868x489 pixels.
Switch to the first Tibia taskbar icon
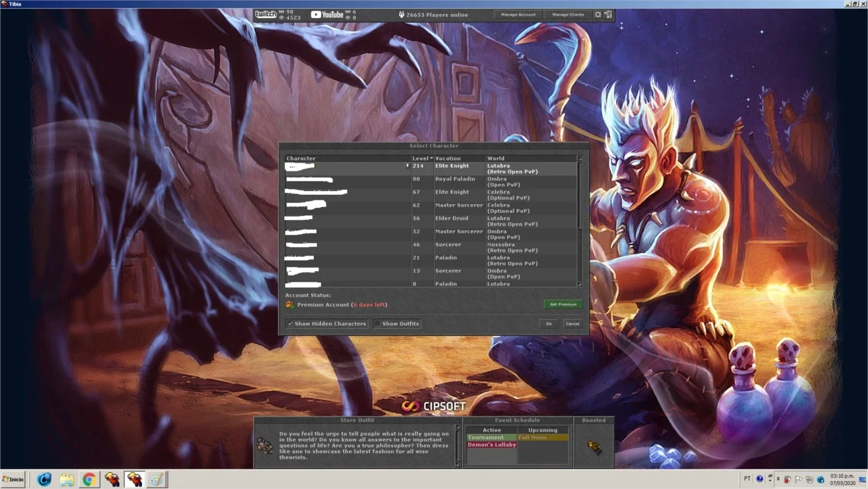click(x=112, y=479)
